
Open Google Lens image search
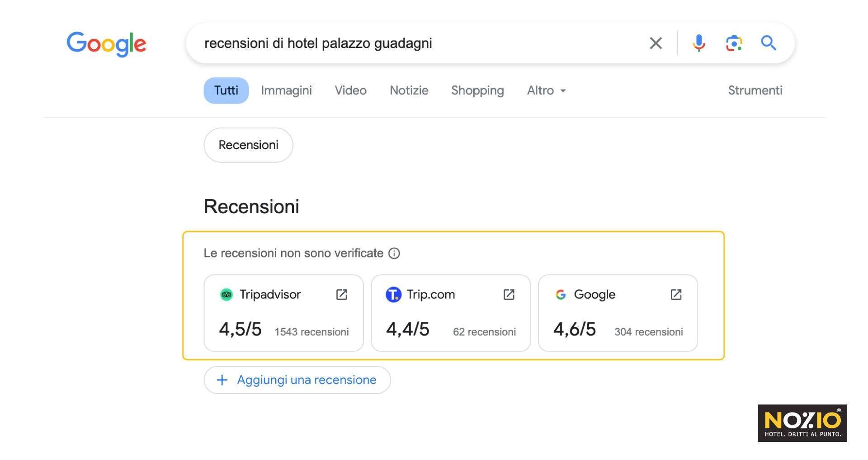point(734,43)
